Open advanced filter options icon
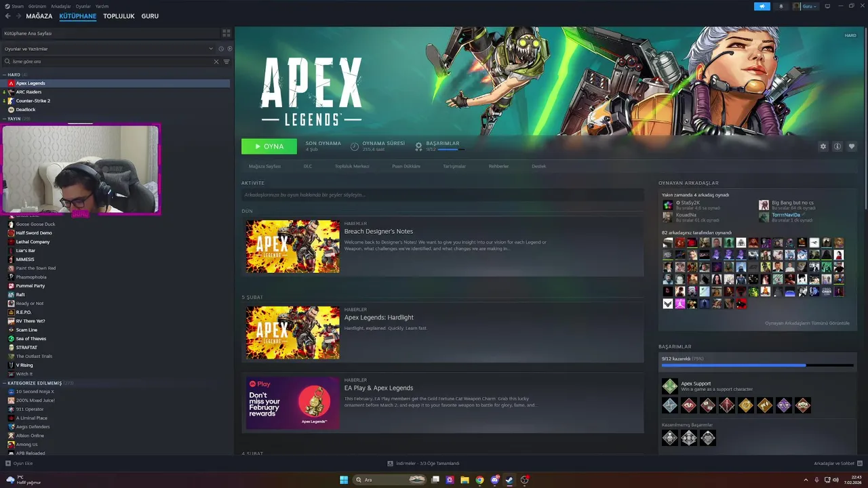The height and width of the screenshot is (488, 868). (226, 62)
